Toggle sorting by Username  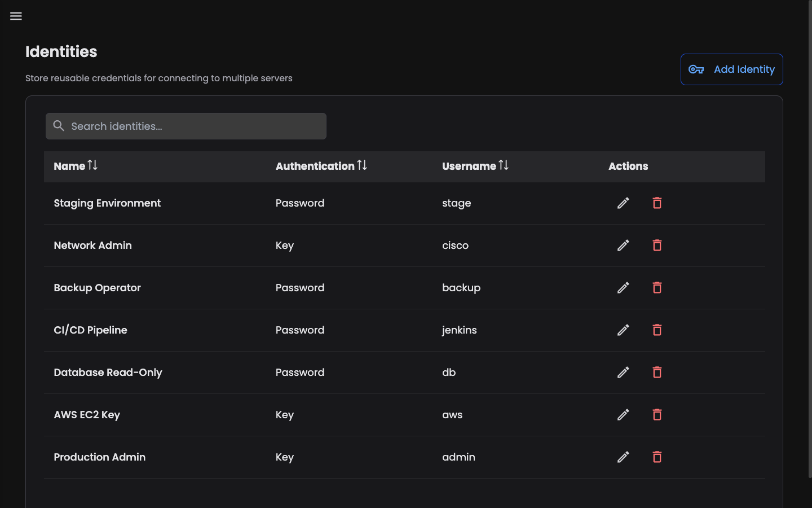[503, 165]
